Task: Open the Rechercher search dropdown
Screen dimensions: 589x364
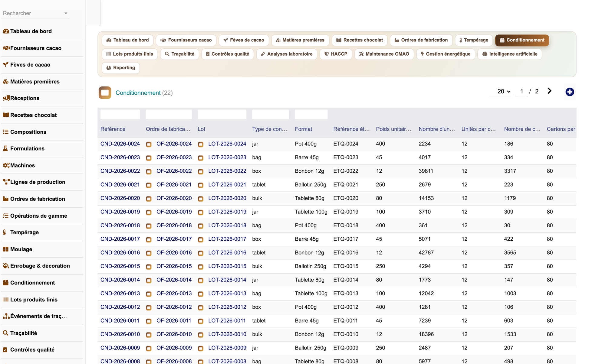Action: (35, 13)
